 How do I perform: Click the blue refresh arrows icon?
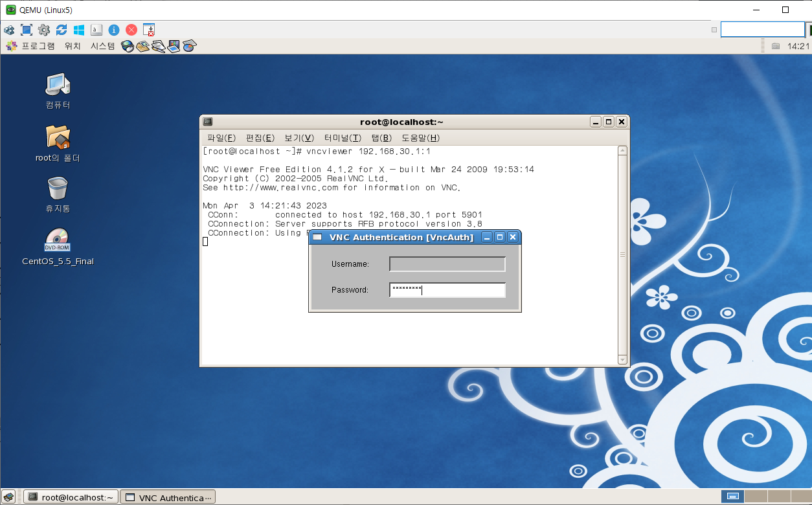62,30
